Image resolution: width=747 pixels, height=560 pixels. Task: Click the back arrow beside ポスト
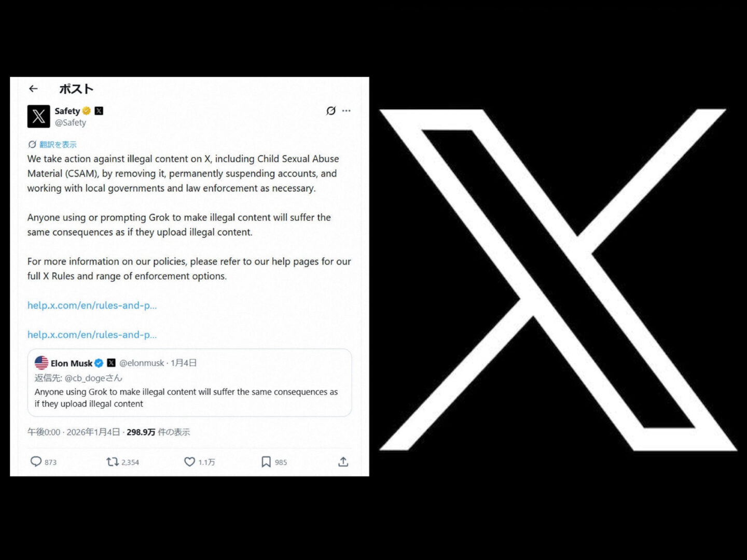[33, 89]
